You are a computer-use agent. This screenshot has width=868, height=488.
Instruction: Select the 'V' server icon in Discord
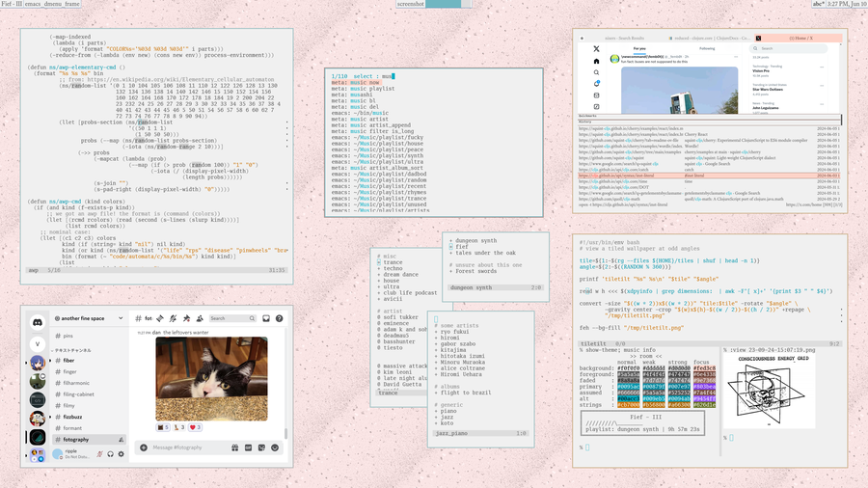click(37, 344)
